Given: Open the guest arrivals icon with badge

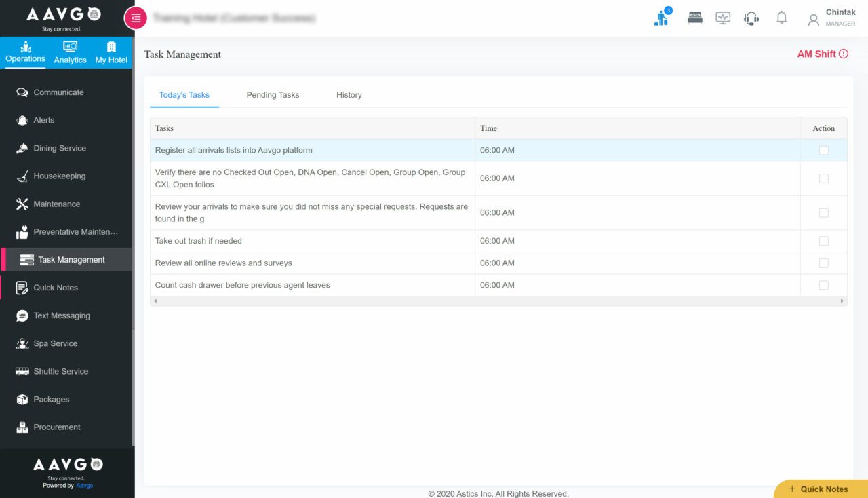Looking at the screenshot, I should [x=660, y=18].
